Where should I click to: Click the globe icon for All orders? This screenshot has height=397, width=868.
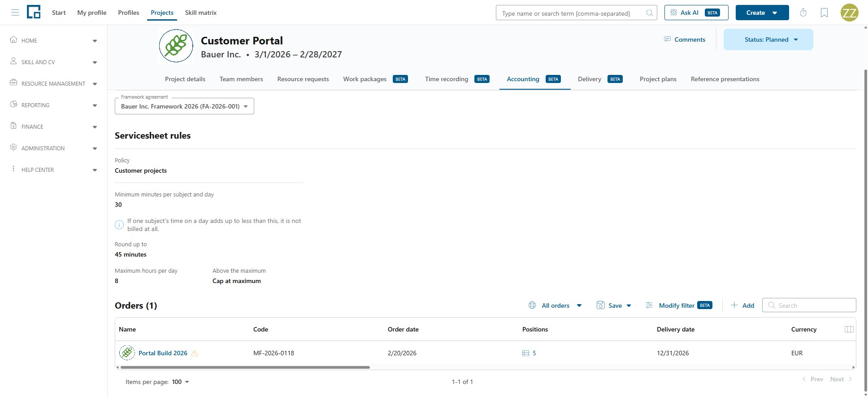(x=532, y=305)
